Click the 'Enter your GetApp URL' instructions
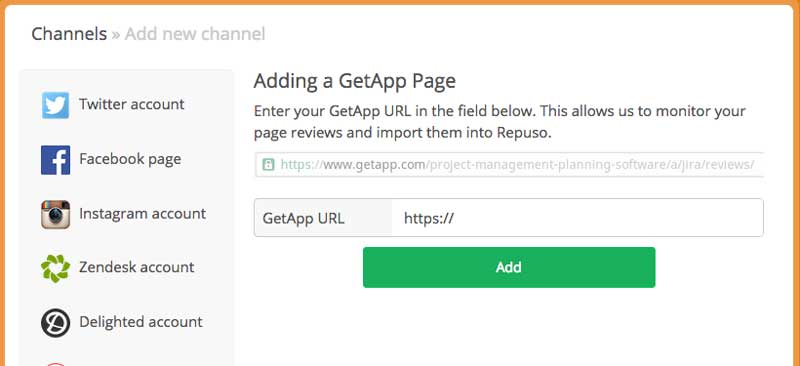The image size is (800, 366). tap(500, 122)
